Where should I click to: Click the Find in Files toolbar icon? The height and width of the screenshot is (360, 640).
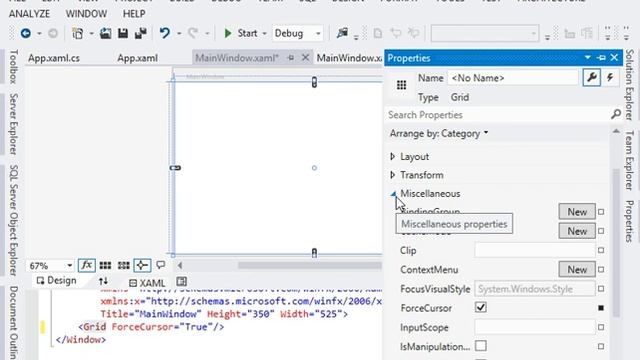(342, 33)
